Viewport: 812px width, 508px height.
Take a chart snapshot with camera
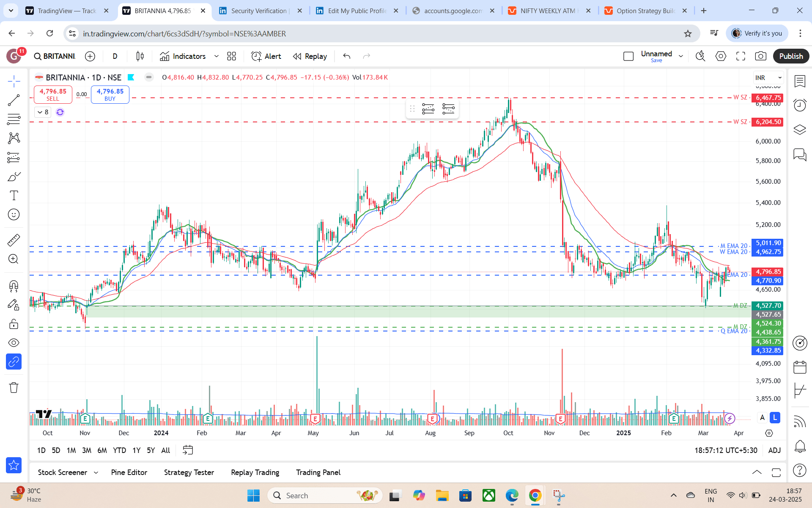760,56
